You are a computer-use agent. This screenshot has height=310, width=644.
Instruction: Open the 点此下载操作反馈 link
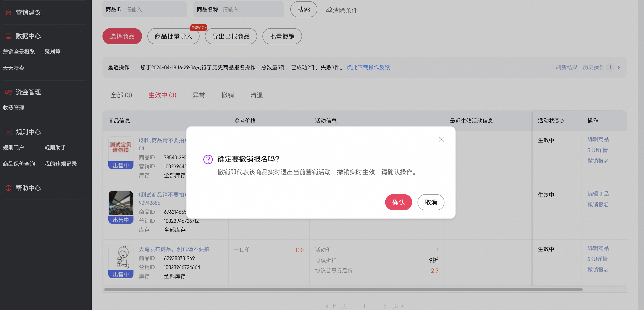tap(368, 67)
